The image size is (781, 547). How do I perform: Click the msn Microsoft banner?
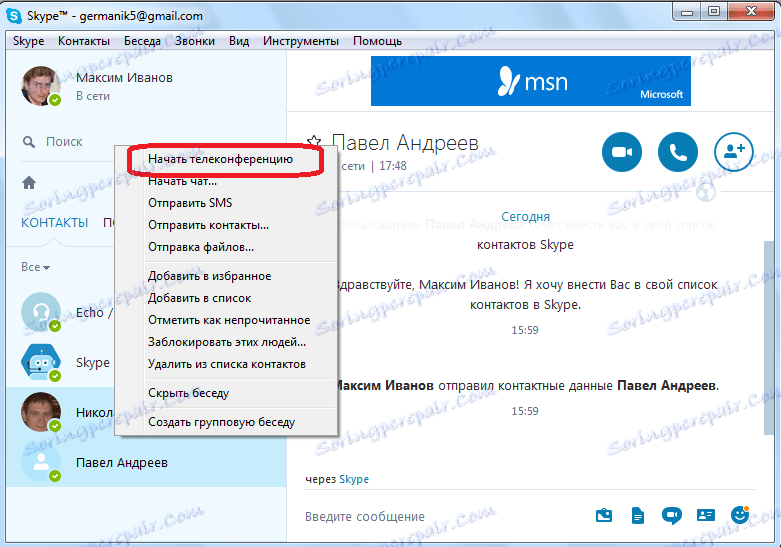530,81
